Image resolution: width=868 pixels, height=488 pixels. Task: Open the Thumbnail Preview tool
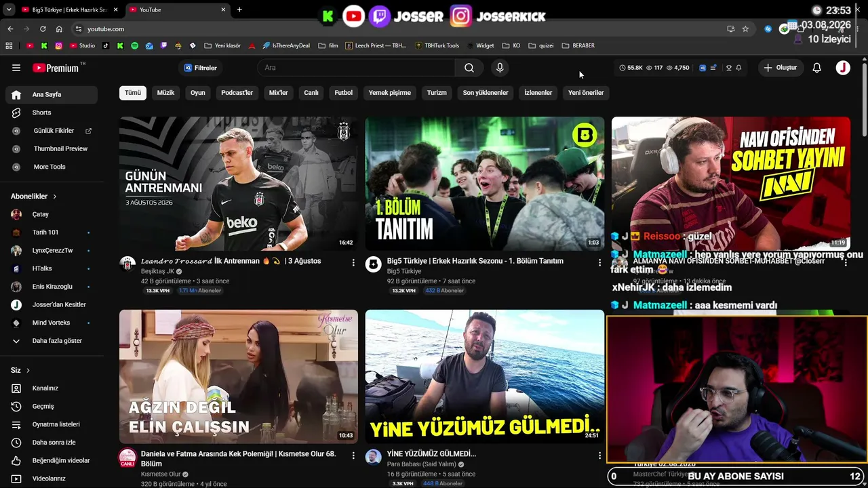tap(52, 148)
